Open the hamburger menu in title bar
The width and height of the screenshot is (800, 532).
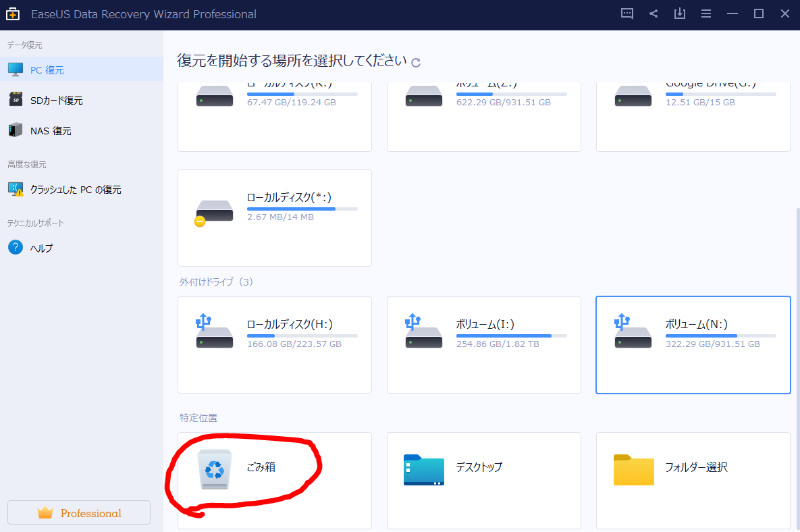click(706, 14)
